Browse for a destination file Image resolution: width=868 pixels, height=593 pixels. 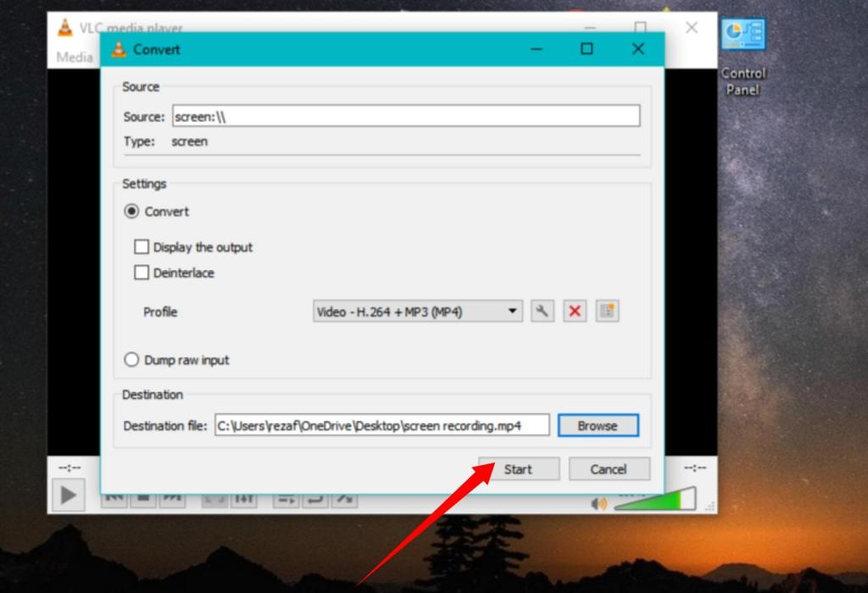coord(598,425)
